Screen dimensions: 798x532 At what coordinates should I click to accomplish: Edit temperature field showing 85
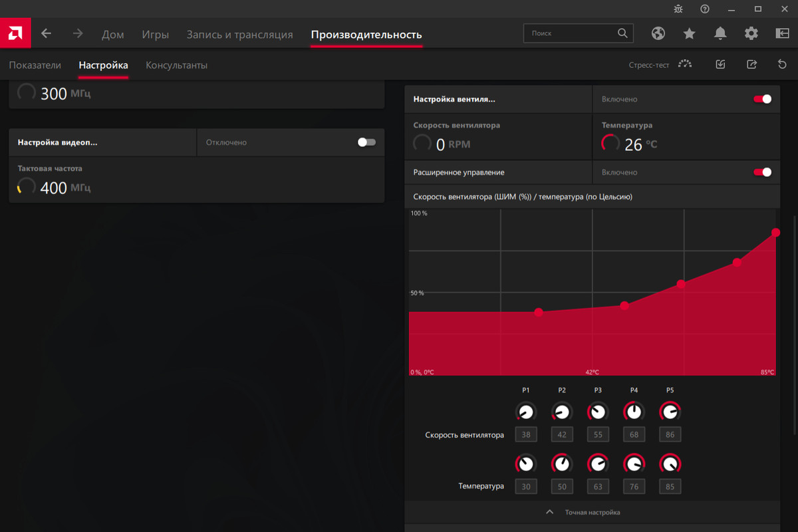[x=670, y=487]
